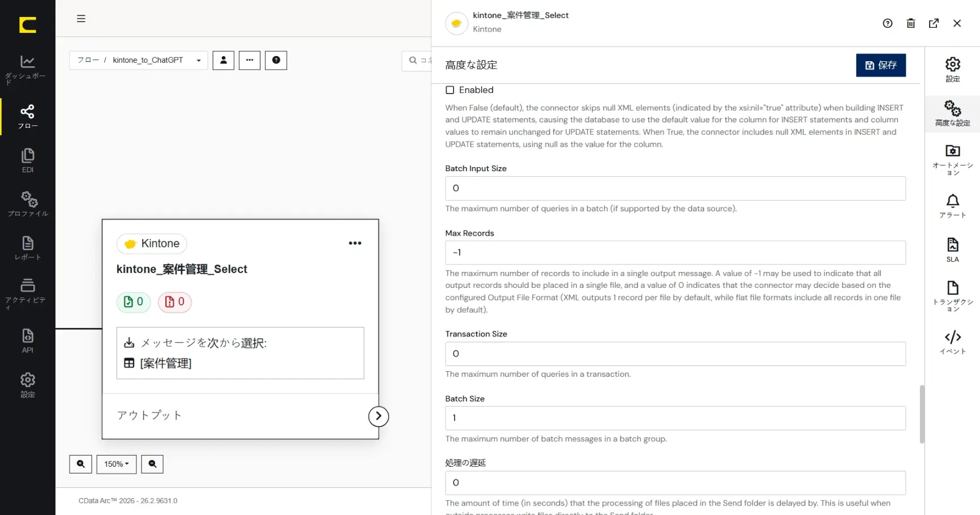Click the Kintone badge on connector card
This screenshot has height=515, width=980.
coord(152,244)
